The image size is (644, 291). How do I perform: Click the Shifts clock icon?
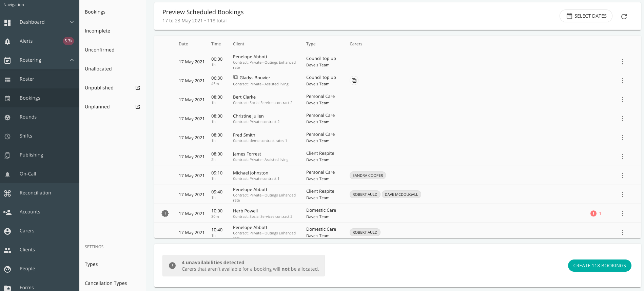[7, 136]
